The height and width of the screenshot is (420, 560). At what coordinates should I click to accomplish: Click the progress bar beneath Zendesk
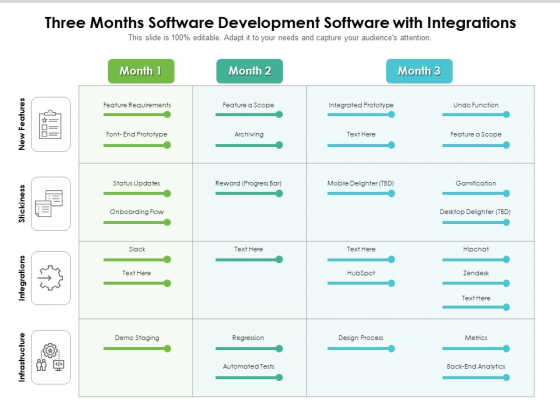click(476, 283)
